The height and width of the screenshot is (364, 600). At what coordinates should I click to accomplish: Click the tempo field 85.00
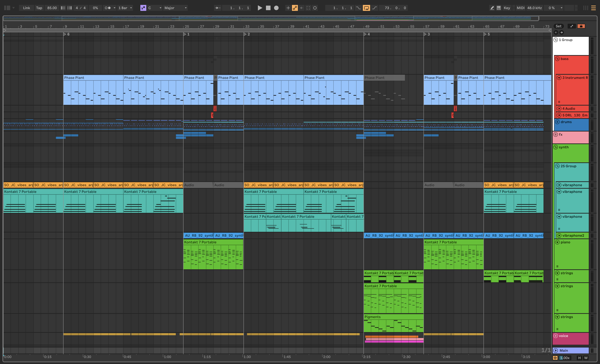coord(52,8)
